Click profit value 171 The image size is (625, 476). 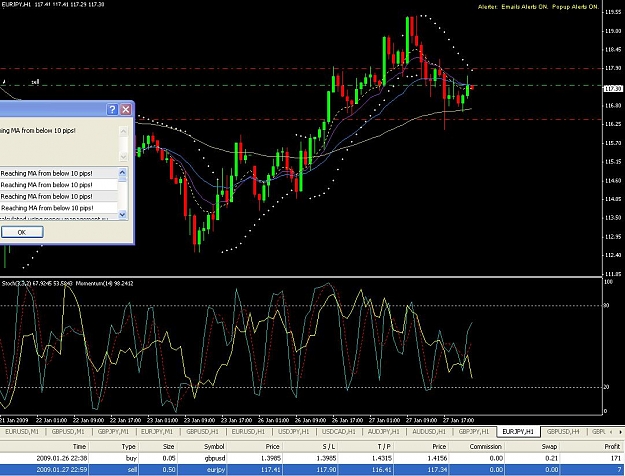click(615, 458)
